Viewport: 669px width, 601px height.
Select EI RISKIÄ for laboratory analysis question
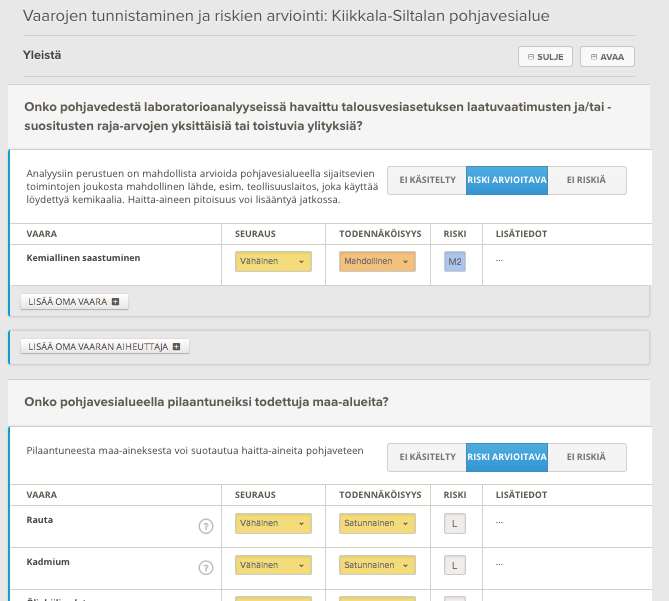pyautogui.click(x=587, y=180)
